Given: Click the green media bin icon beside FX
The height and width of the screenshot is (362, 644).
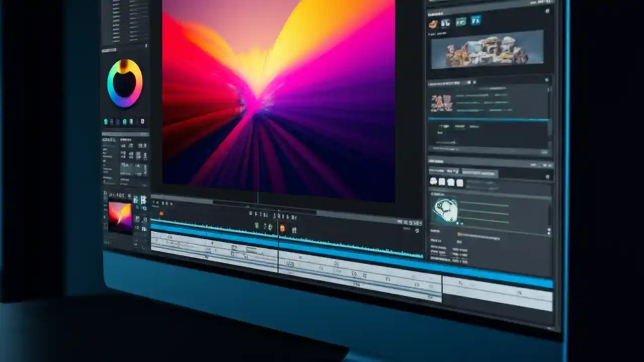Looking at the screenshot, I should click(461, 20).
